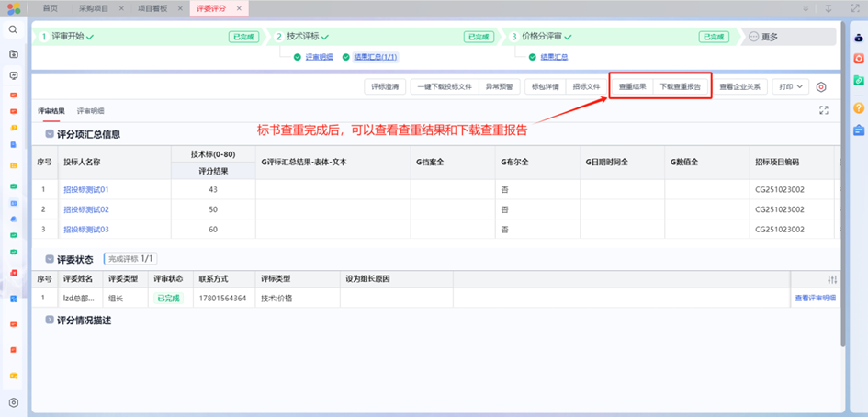Image resolution: width=868 pixels, height=417 pixels.
Task: Open 结果汇总(1/1) link under 技术评标
Action: [x=376, y=56]
